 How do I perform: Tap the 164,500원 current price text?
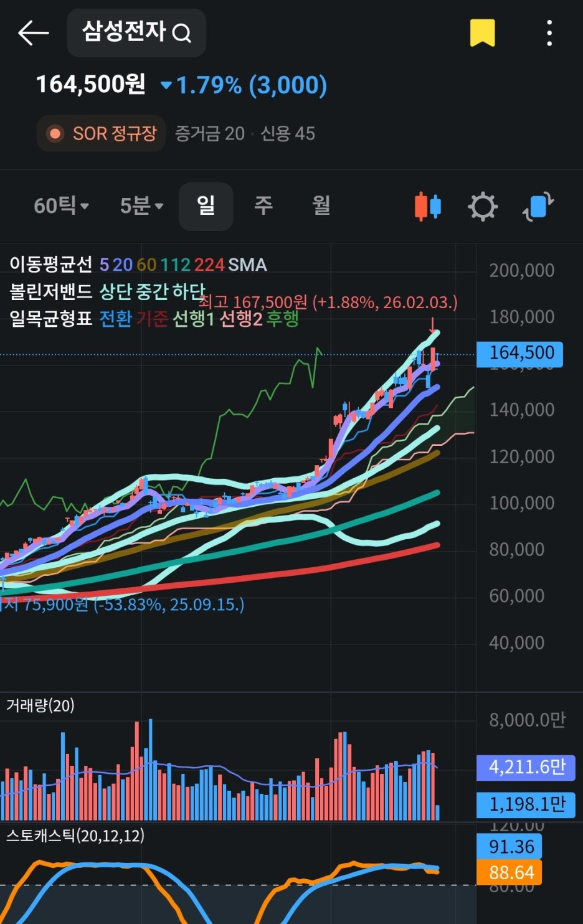[91, 85]
